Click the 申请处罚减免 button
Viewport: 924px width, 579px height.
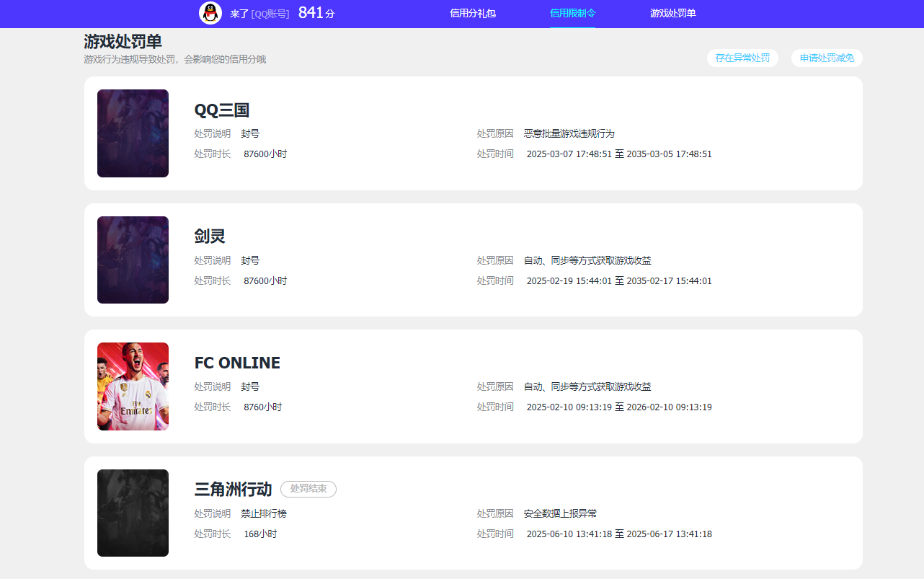click(827, 58)
